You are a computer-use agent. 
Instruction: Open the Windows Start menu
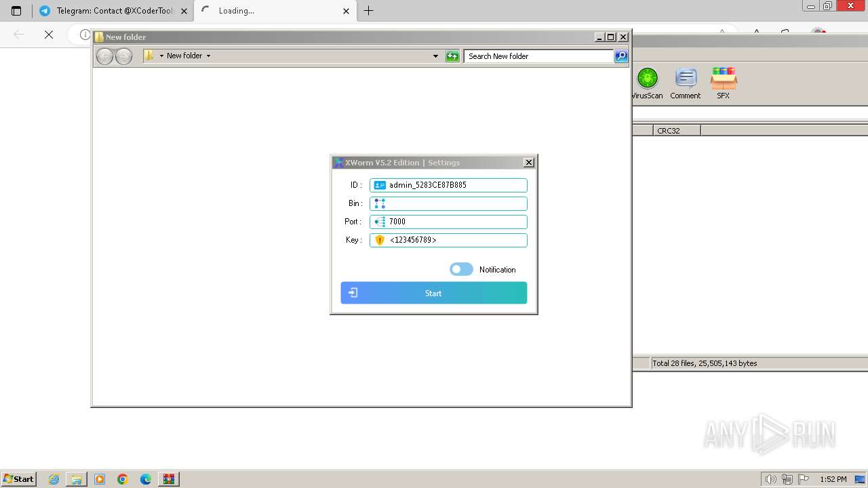point(19,479)
